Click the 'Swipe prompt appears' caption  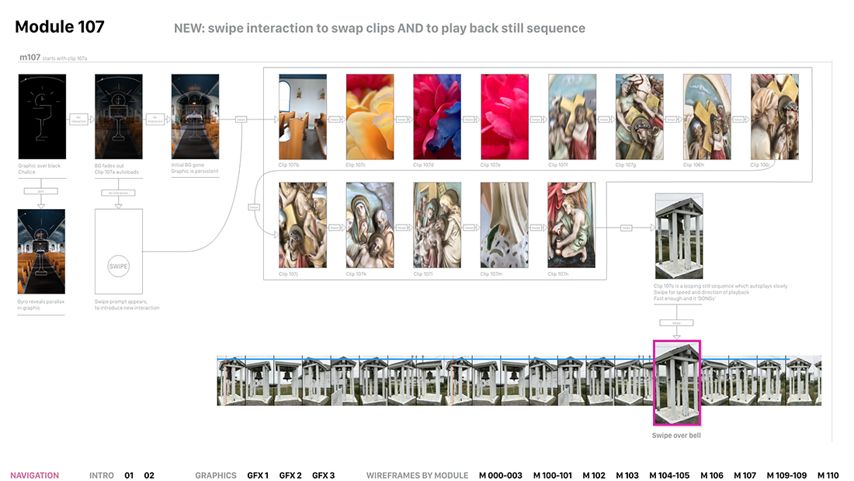click(x=127, y=305)
